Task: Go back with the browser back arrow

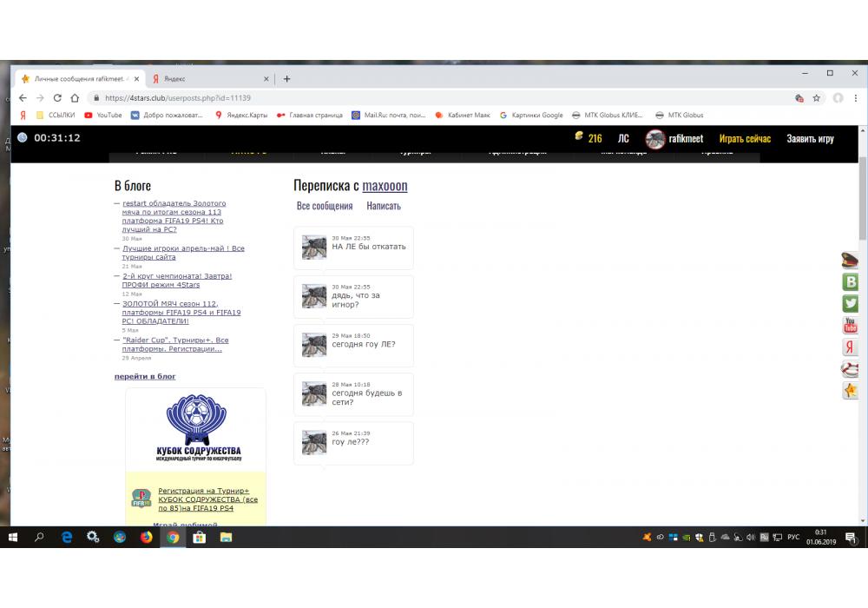Action: (x=23, y=98)
